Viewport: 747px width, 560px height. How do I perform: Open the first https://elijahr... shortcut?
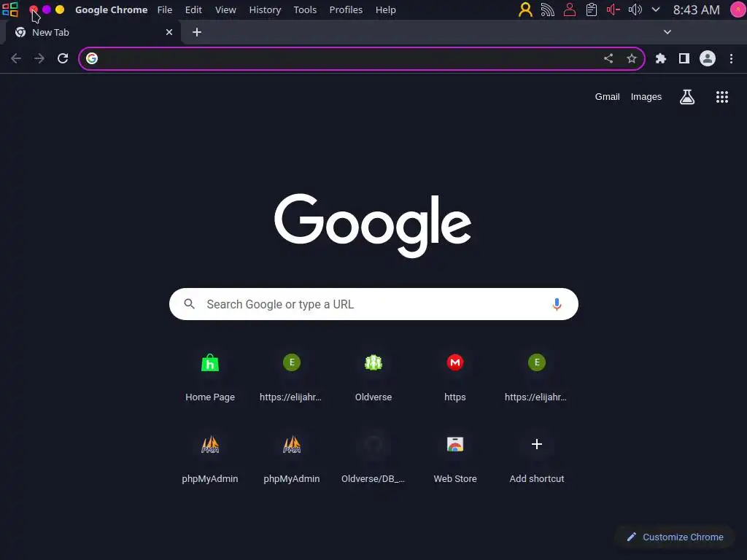tap(292, 377)
